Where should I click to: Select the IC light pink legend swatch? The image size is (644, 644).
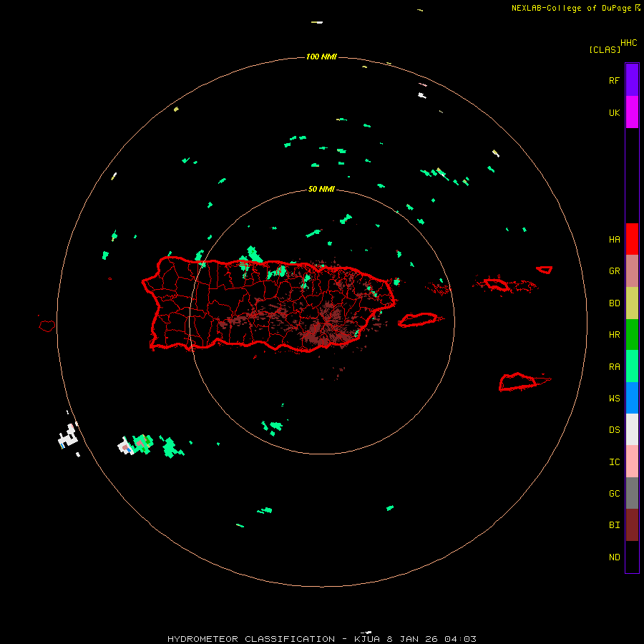pyautogui.click(x=632, y=462)
